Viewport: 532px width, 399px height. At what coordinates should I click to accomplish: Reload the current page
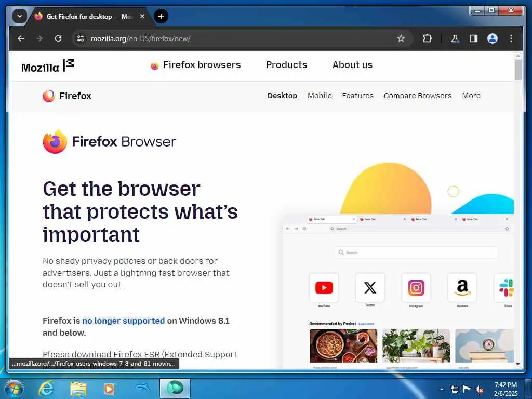click(x=58, y=38)
